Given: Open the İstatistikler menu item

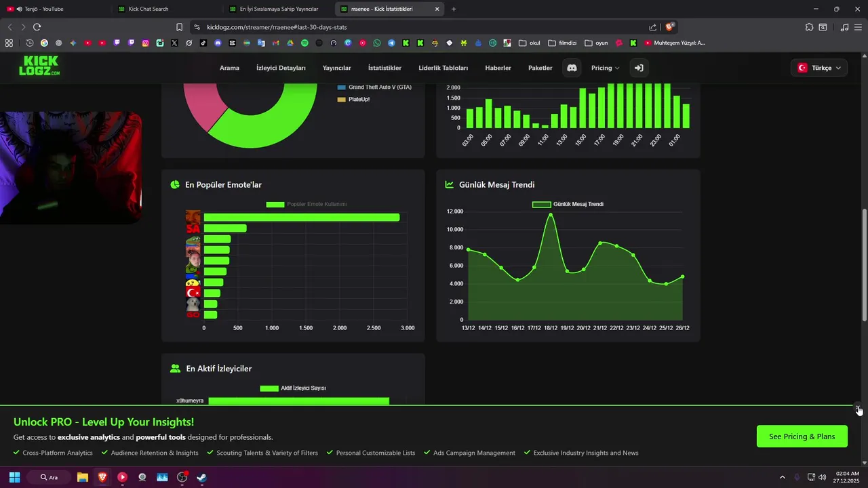Looking at the screenshot, I should 384,68.
